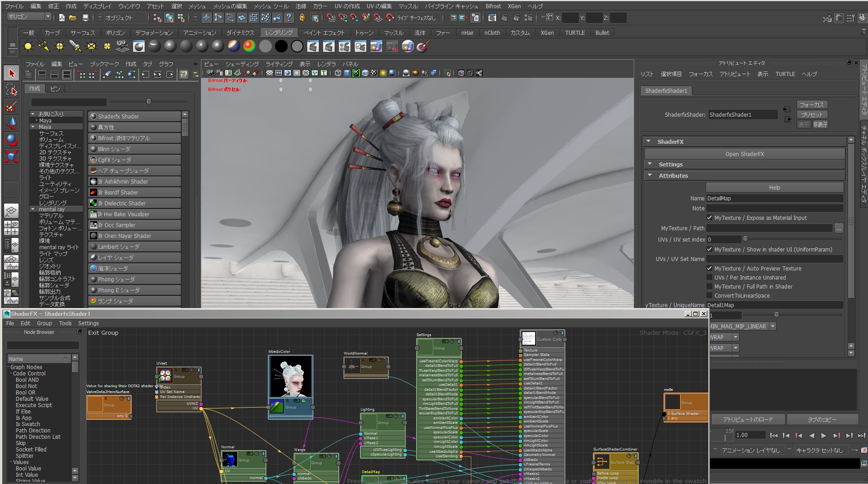This screenshot has height=484, width=868.
Task: Enable ConvertToLinearSpace checkbox
Action: [x=710, y=295]
